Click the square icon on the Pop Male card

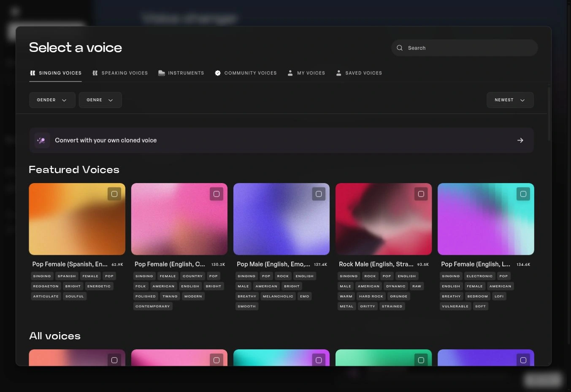click(x=319, y=194)
